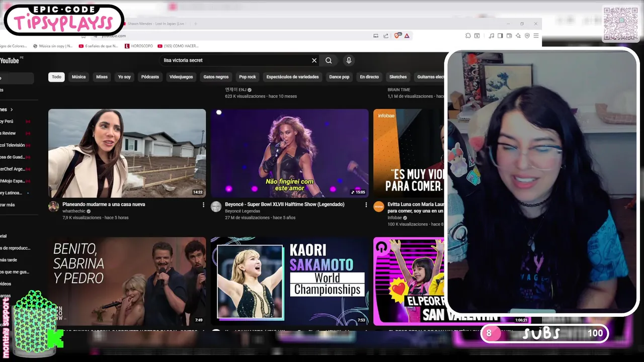Open 'Beyoncé Legendas' channel name link

pos(243,212)
